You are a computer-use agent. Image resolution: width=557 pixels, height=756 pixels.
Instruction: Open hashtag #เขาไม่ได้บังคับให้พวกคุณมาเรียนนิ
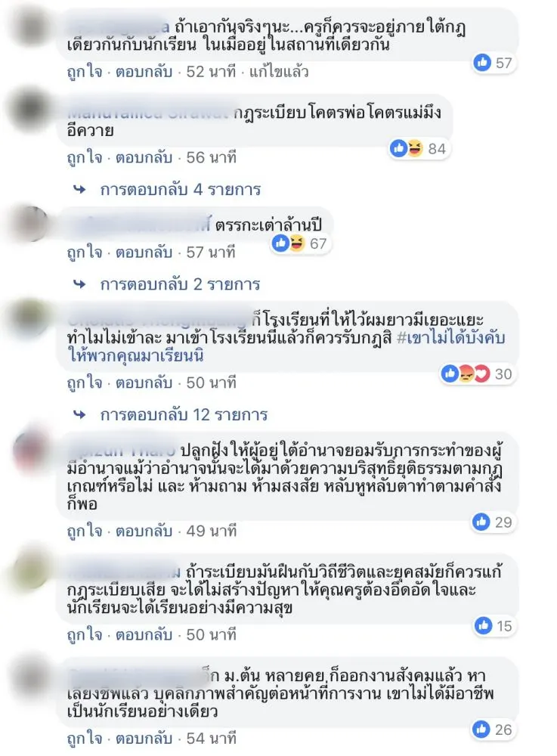tap(287, 347)
